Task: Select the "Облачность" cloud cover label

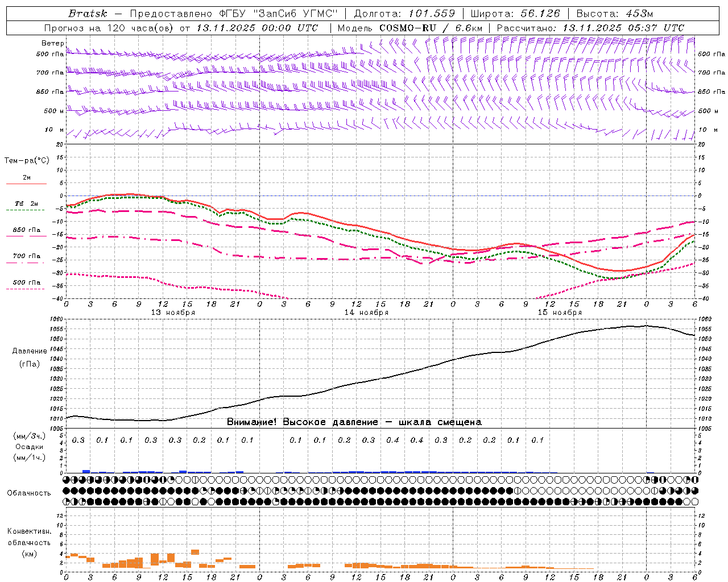Action: click(29, 493)
